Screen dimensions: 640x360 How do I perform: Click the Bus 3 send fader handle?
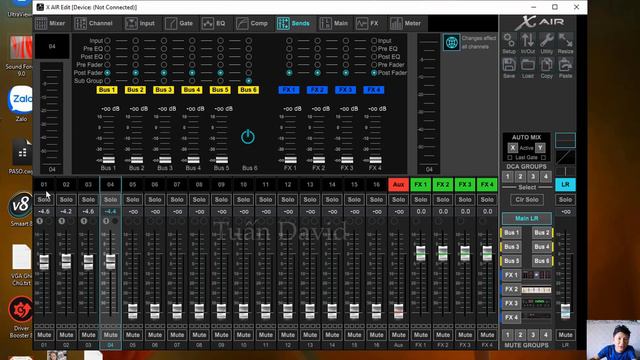165,160
